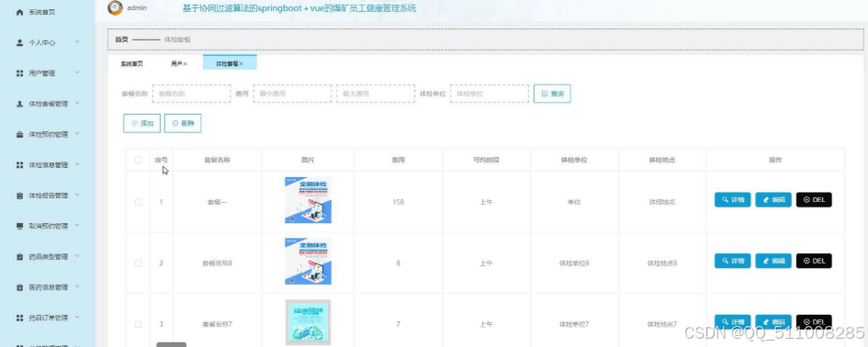Click DEL for row 套餐名称8
This screenshot has width=868, height=347.
814,261
